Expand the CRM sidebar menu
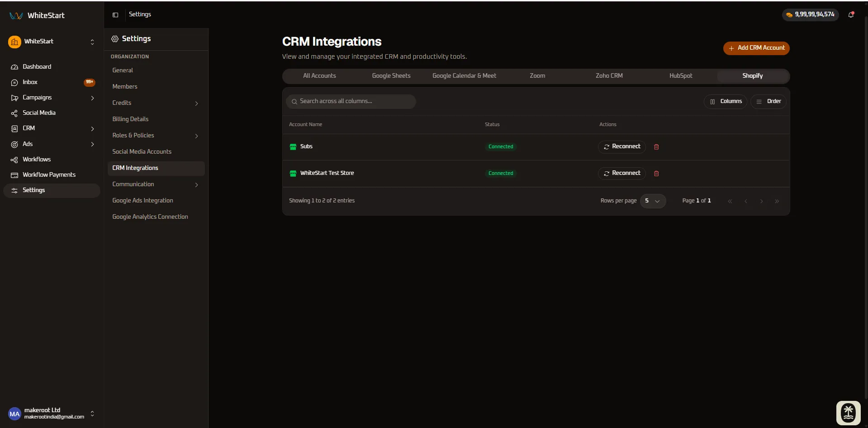 tap(52, 128)
